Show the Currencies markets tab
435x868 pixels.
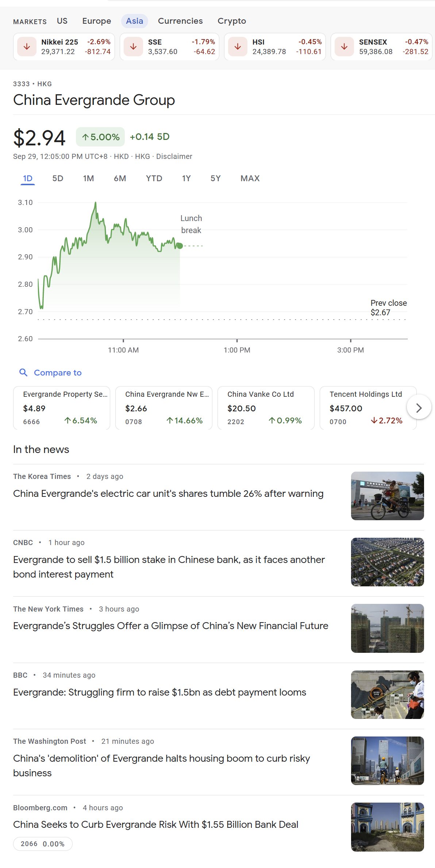point(180,21)
